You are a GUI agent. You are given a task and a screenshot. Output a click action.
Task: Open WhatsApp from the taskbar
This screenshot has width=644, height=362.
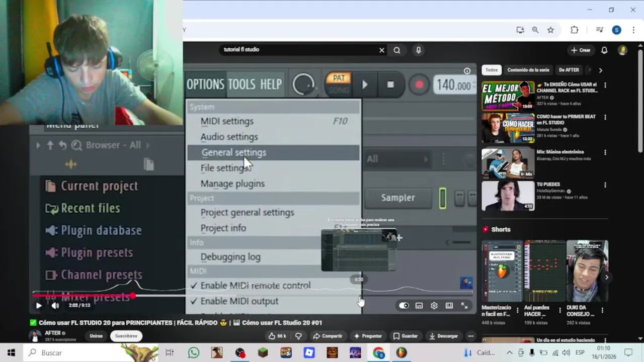click(194, 353)
